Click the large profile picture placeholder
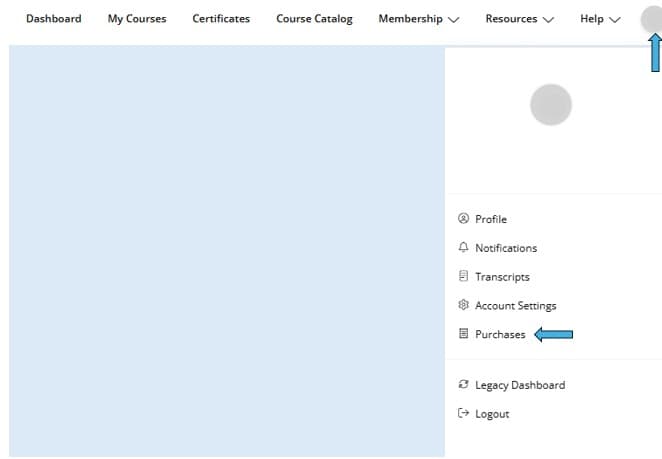662x459 pixels. pyautogui.click(x=551, y=105)
